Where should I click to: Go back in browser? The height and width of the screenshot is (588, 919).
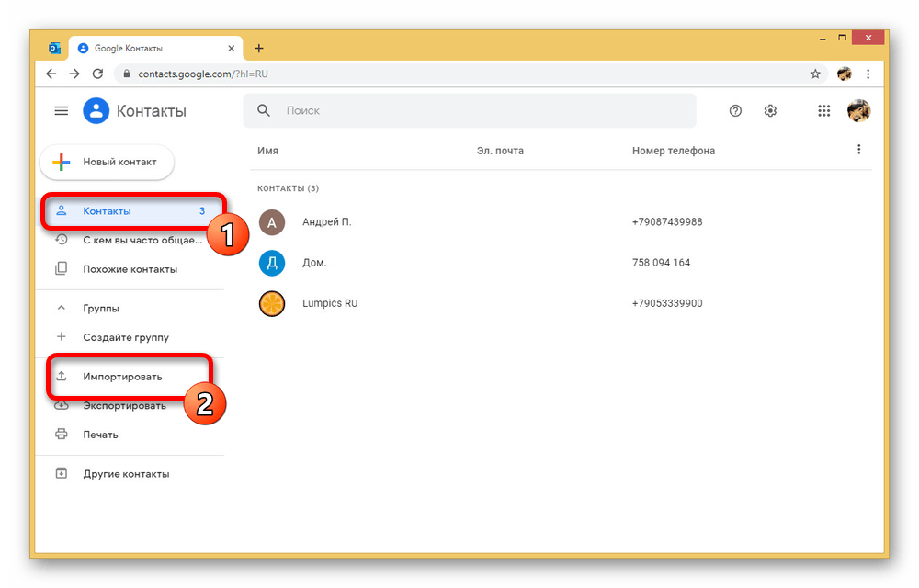coord(51,73)
